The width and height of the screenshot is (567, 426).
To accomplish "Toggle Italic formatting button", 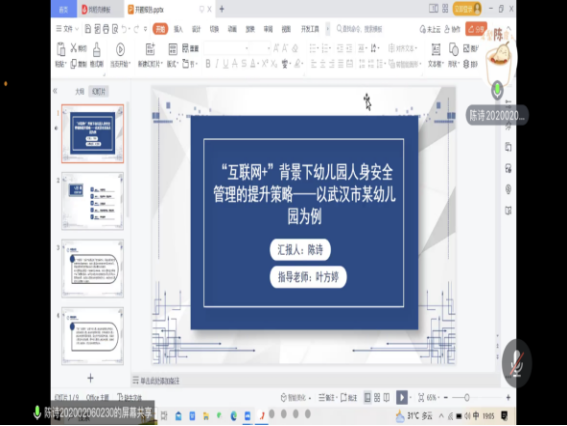I will click(x=217, y=64).
